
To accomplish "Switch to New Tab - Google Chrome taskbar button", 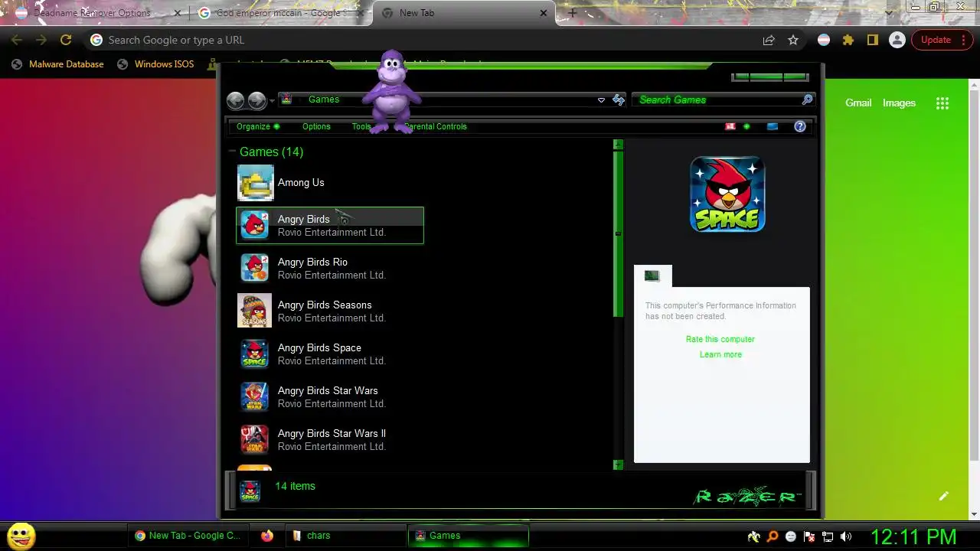I will pyautogui.click(x=188, y=536).
